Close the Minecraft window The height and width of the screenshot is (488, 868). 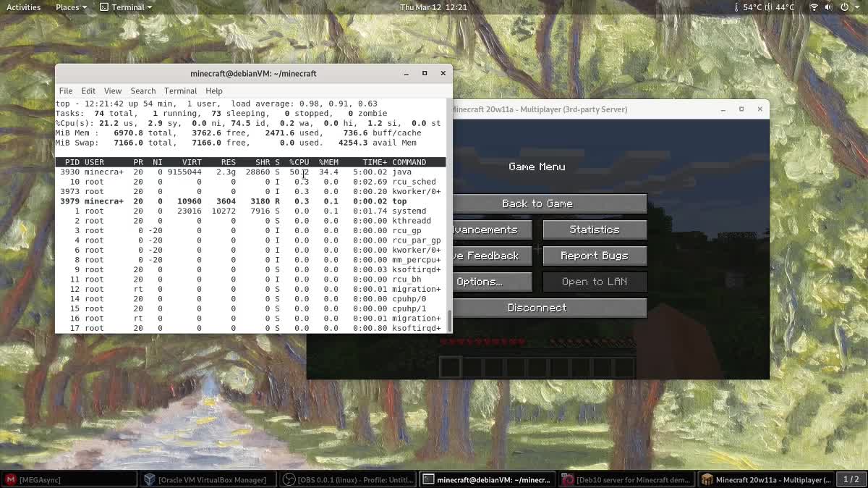click(759, 109)
